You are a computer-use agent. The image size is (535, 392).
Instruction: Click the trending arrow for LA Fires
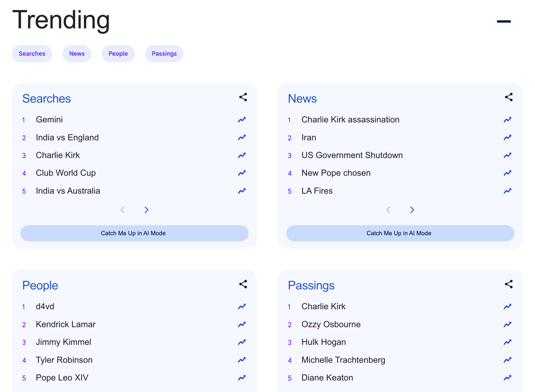click(507, 191)
